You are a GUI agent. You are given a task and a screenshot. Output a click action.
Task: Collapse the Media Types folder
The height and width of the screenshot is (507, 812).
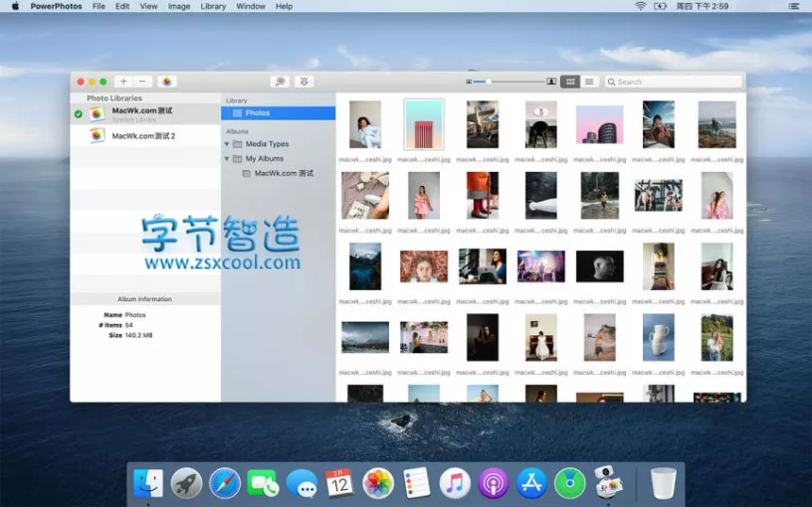228,144
